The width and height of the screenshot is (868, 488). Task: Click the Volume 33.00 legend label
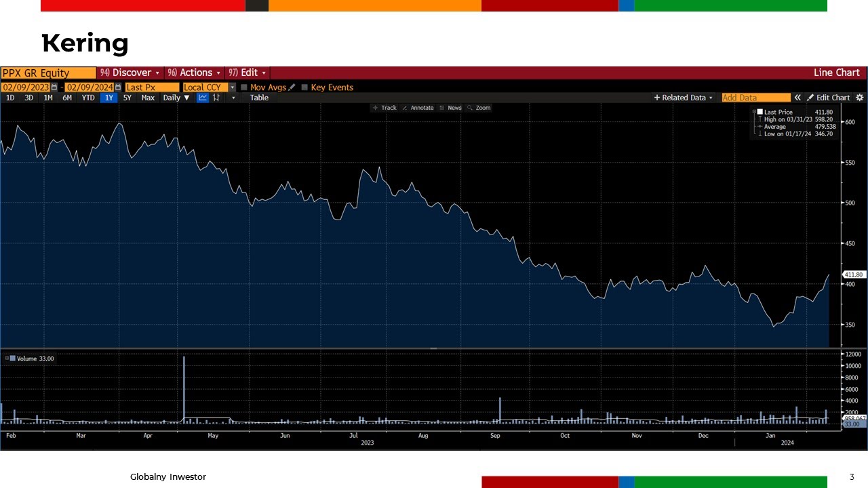35,359
